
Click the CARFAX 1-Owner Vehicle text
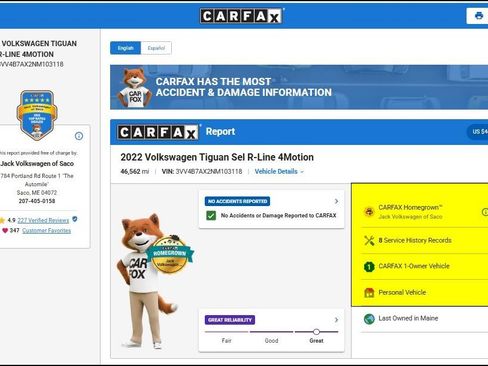414,266
